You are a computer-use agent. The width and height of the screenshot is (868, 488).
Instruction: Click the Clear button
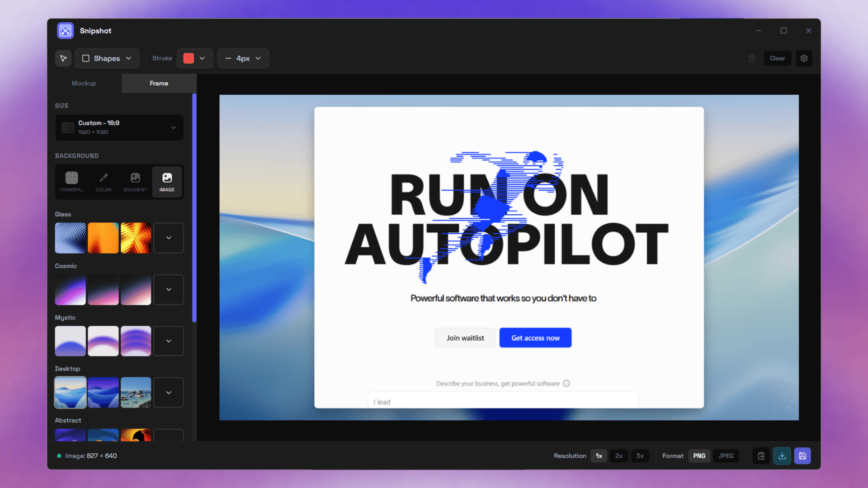tap(778, 58)
